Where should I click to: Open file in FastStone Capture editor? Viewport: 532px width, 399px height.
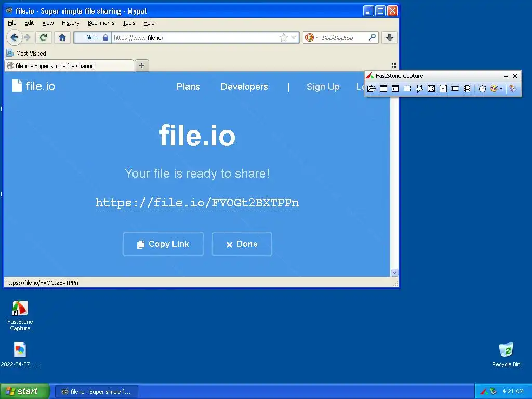(x=371, y=88)
